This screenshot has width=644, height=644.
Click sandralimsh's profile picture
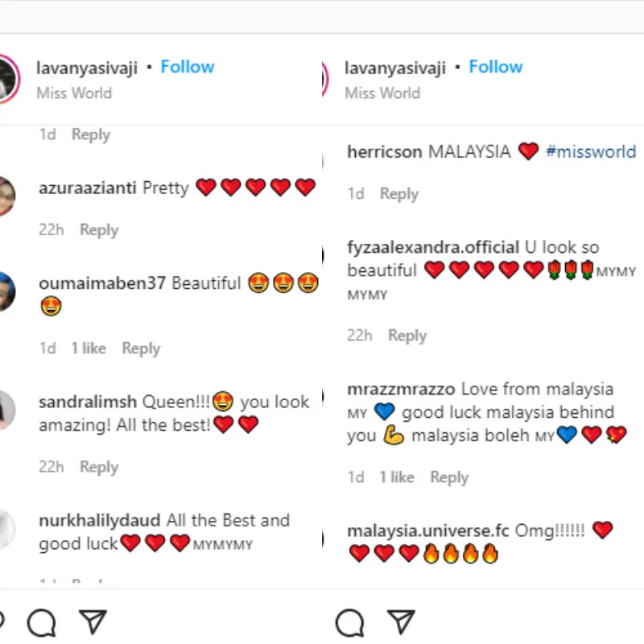point(6,410)
